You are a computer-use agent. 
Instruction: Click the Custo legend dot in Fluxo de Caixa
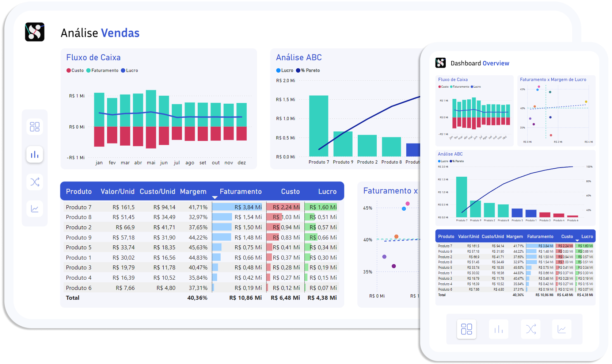[69, 70]
